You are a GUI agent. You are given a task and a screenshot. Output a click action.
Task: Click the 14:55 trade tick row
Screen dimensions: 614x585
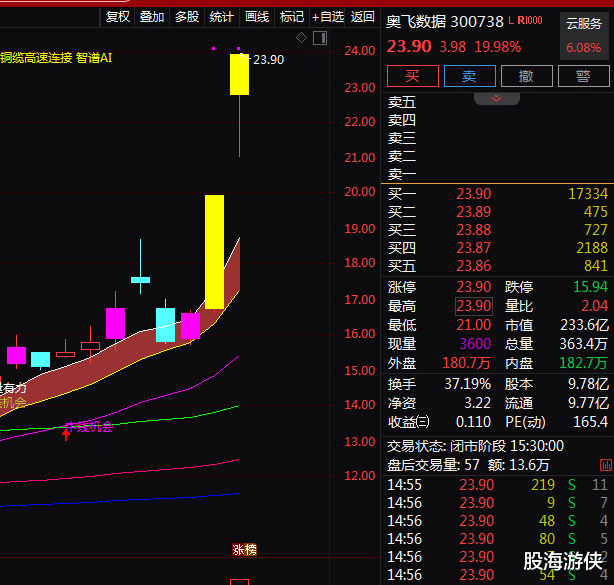pyautogui.click(x=497, y=485)
